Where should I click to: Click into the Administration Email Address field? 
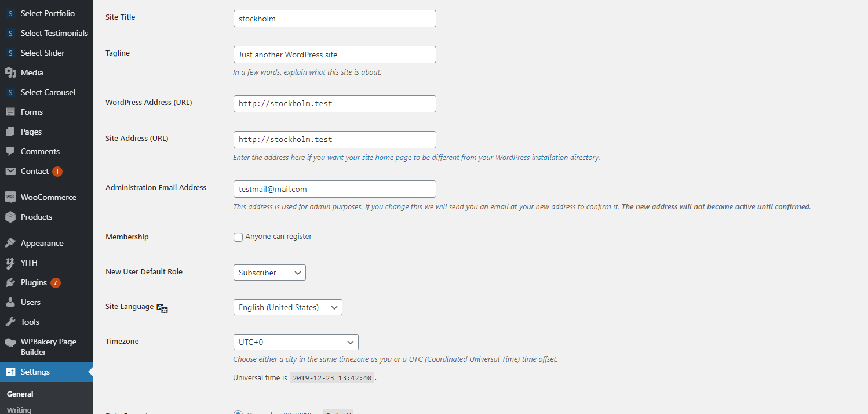334,189
